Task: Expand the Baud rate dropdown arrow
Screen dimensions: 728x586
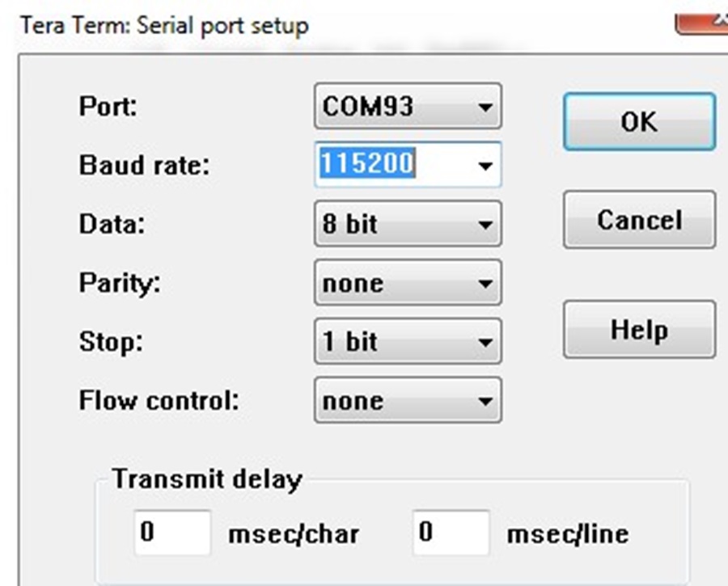Action: point(485,165)
